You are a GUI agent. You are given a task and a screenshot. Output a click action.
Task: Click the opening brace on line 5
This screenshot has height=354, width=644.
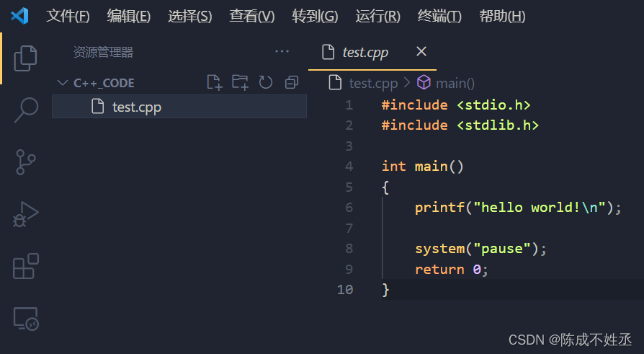click(385, 187)
